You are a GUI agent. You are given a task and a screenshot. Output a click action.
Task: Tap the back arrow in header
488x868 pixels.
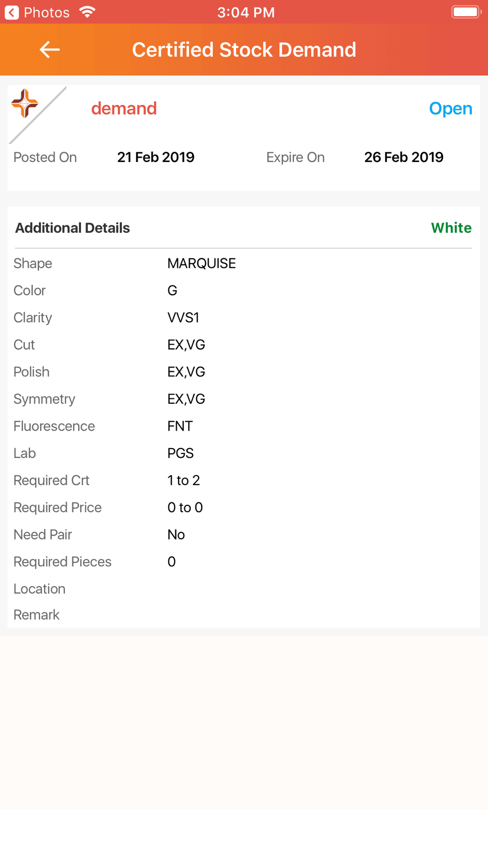click(49, 49)
